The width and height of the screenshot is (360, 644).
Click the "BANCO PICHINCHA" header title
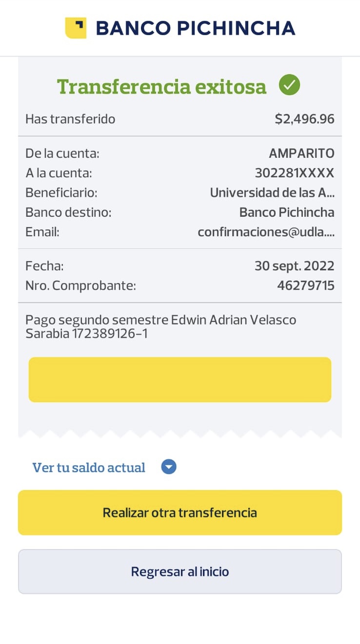[196, 28]
